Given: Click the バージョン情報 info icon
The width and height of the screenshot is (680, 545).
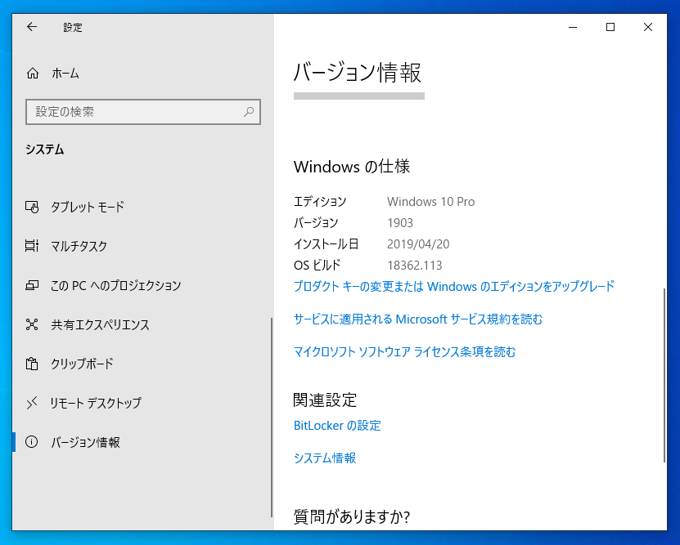Looking at the screenshot, I should [31, 442].
